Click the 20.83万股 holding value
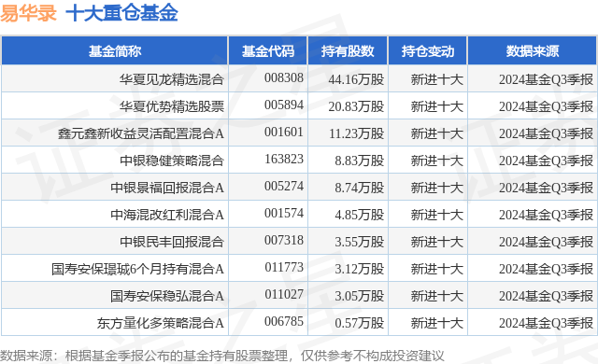 coord(356,106)
